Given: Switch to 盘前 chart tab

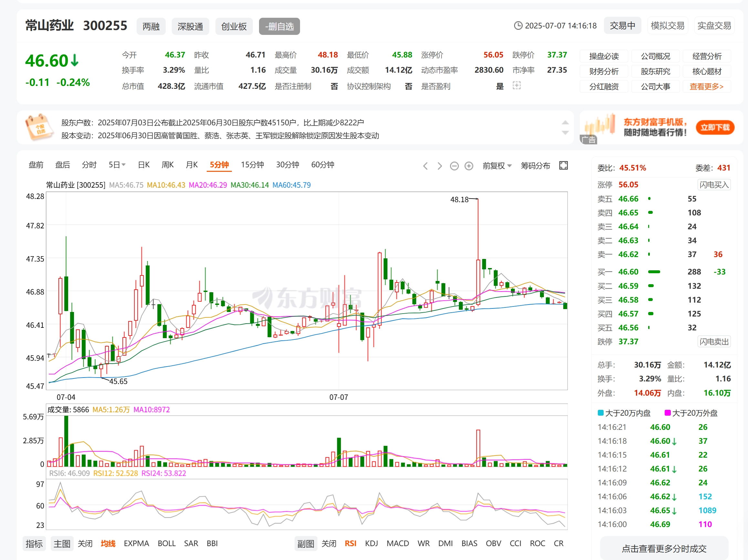Looking at the screenshot, I should coord(36,165).
